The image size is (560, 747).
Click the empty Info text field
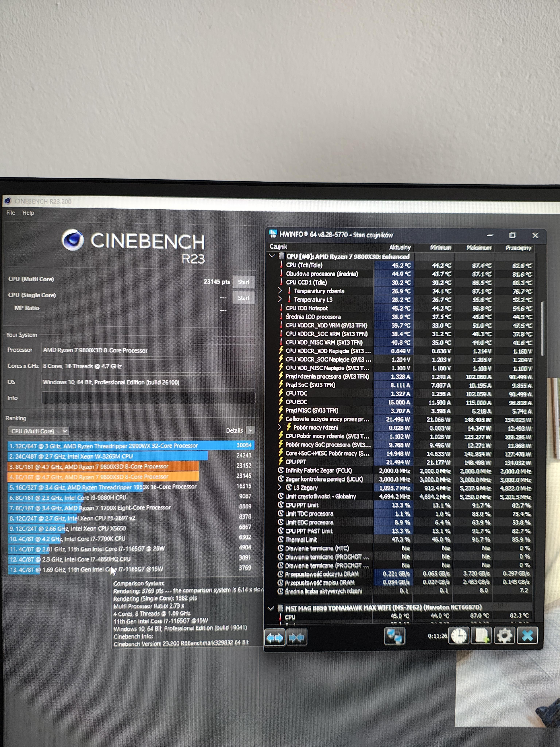[148, 398]
